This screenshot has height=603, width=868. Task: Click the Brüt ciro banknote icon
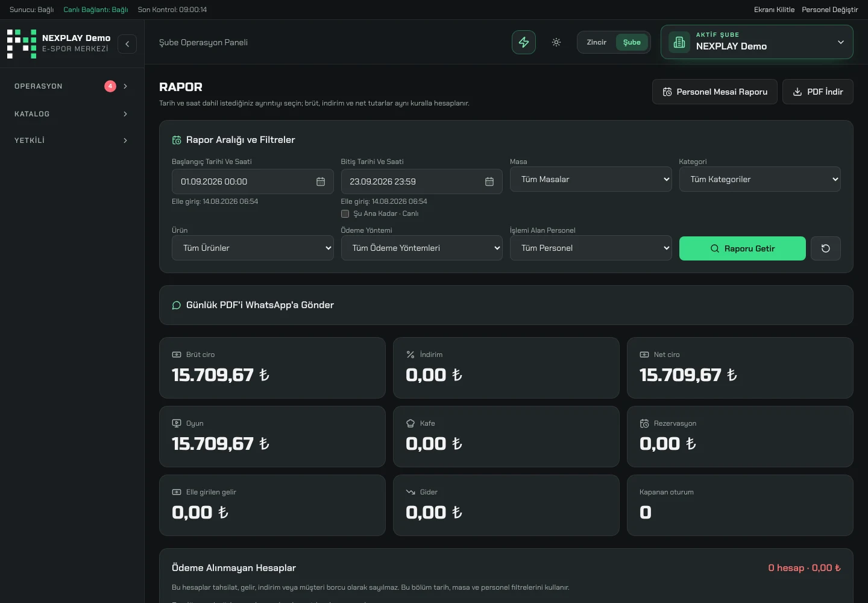(x=177, y=355)
